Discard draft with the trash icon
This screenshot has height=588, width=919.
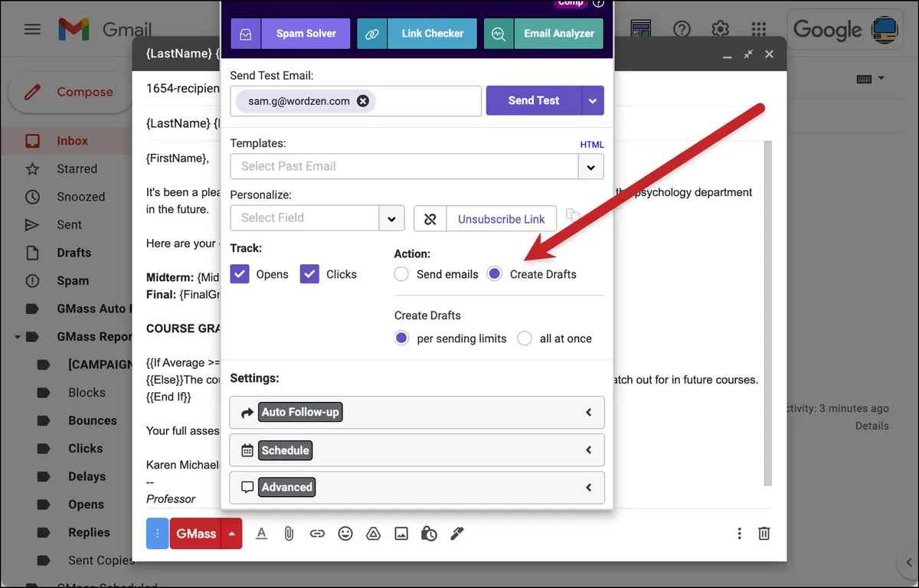[x=764, y=534]
